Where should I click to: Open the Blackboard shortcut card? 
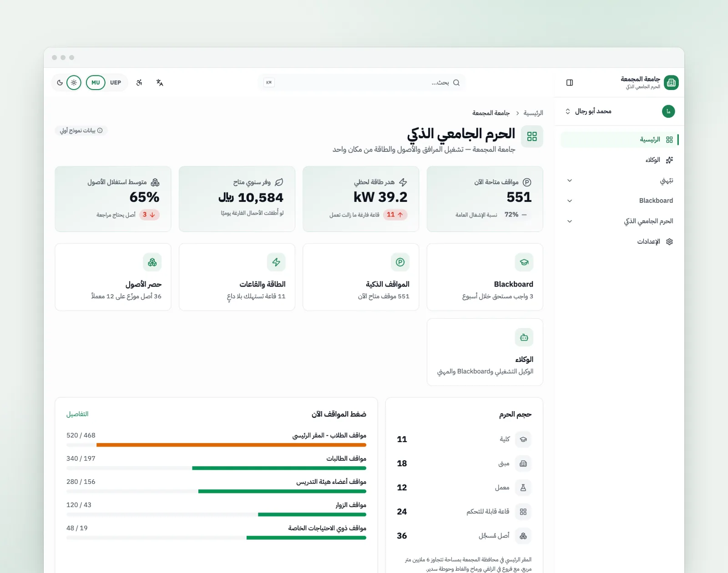pos(485,277)
